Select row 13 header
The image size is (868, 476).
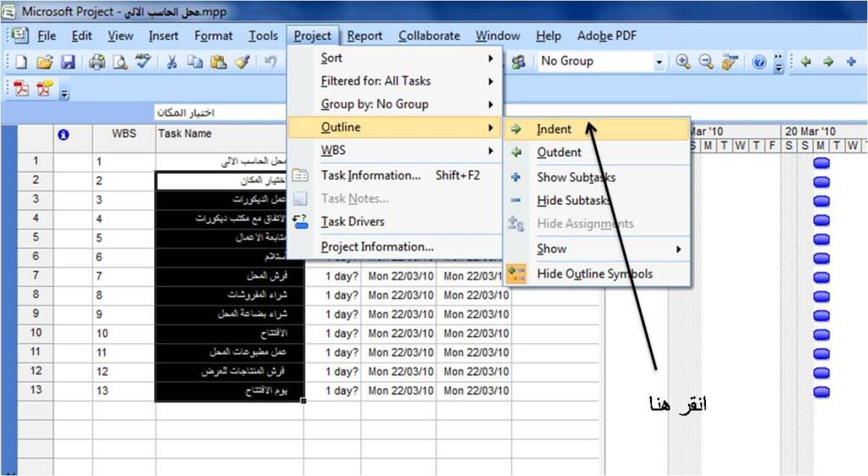(36, 390)
